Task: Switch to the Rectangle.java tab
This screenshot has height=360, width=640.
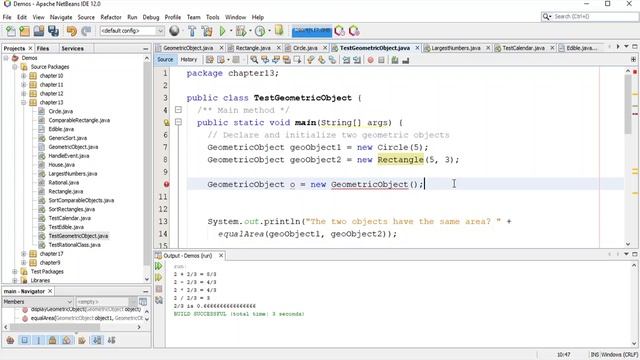Action: (x=253, y=48)
